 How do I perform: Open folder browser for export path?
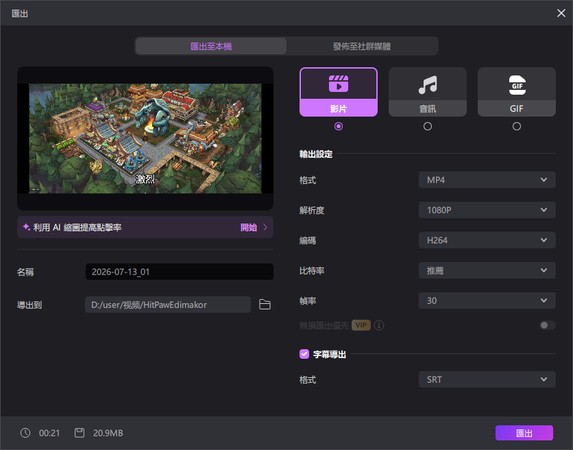(265, 305)
